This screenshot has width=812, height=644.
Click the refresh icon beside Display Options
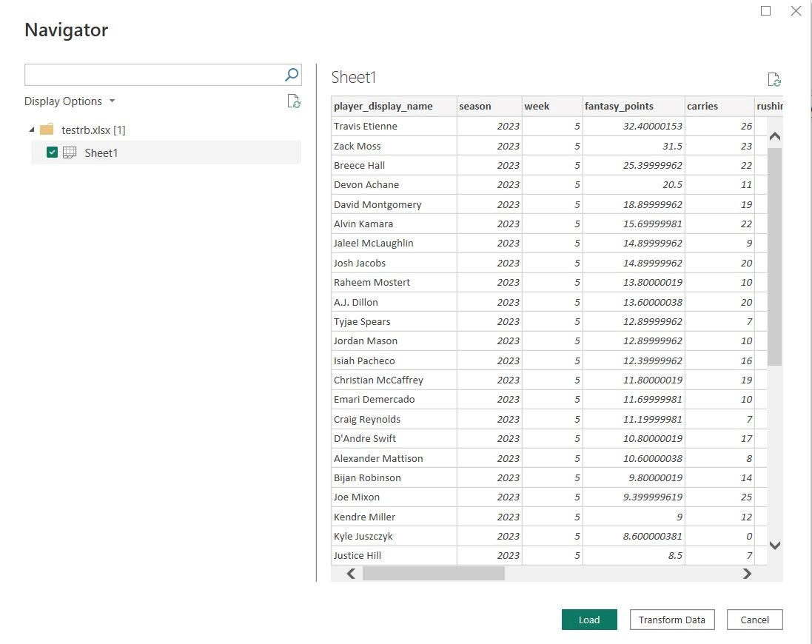294,101
